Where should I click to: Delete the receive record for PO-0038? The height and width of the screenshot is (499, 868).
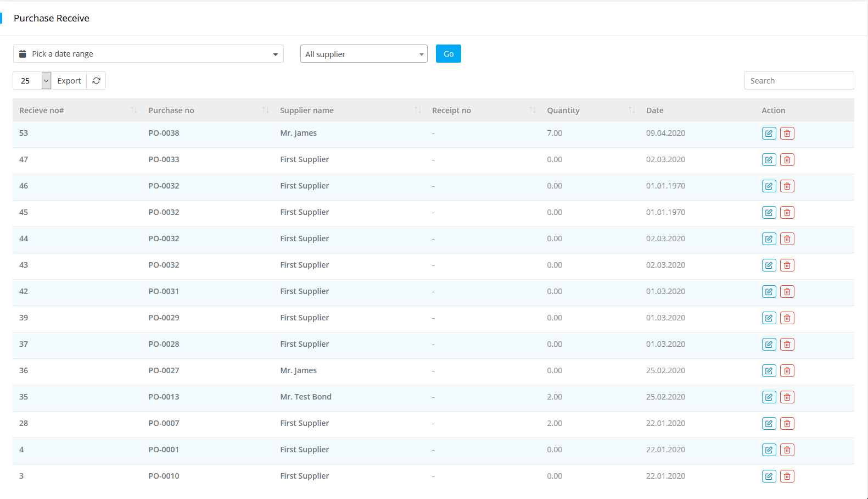point(787,134)
